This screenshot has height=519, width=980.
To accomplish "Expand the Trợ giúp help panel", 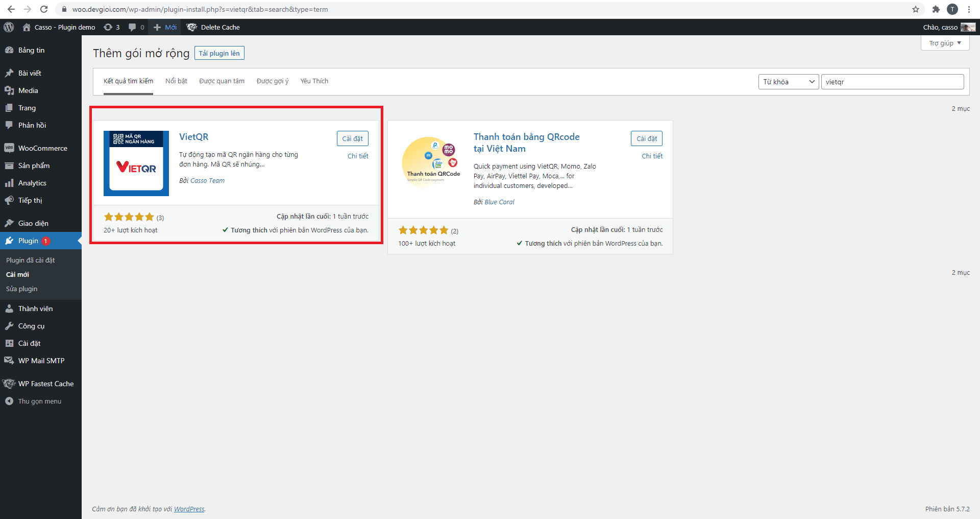I will click(945, 43).
